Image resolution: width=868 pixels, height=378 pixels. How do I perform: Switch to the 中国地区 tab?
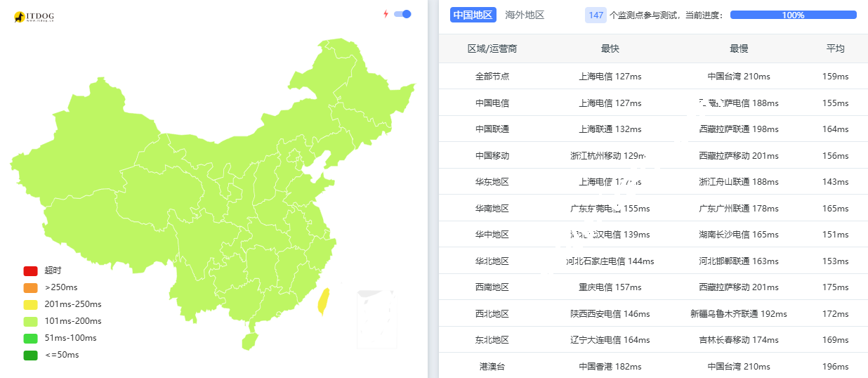click(473, 15)
